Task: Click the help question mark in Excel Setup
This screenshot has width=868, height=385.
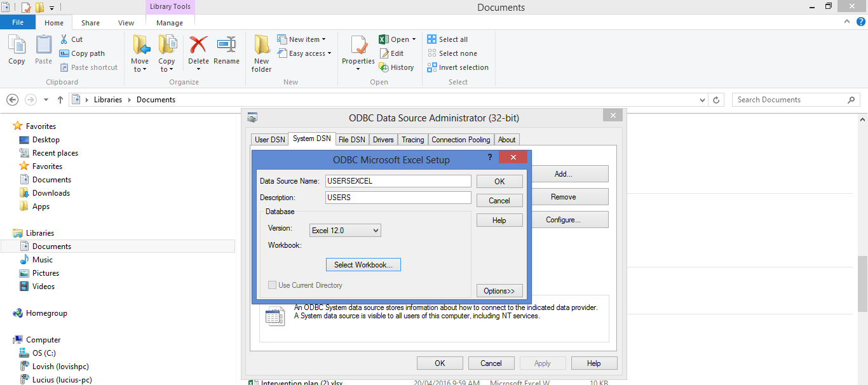Action: point(490,158)
